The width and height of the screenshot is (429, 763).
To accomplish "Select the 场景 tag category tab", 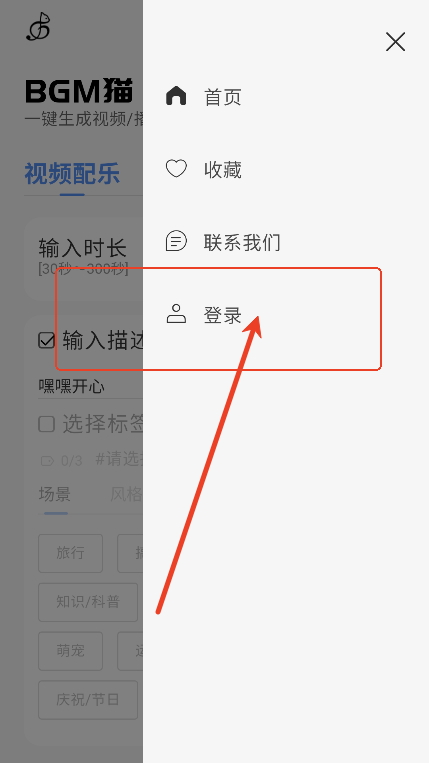I will [x=55, y=494].
